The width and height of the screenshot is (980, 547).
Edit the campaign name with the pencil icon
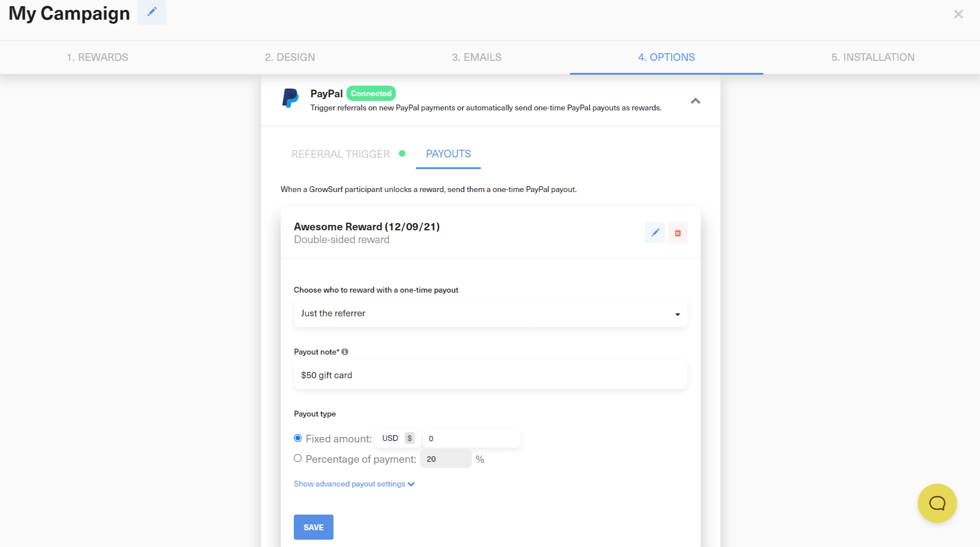point(151,12)
